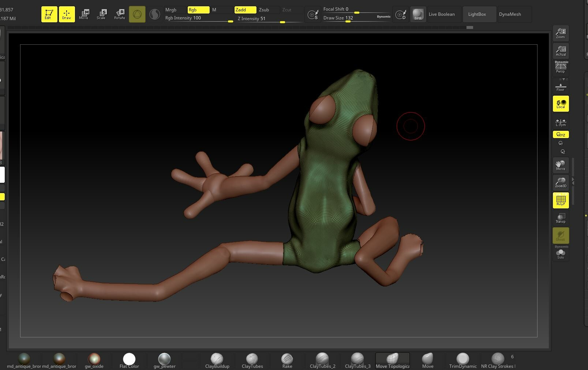Select the Edit mode icon
588x370 pixels.
(49, 14)
